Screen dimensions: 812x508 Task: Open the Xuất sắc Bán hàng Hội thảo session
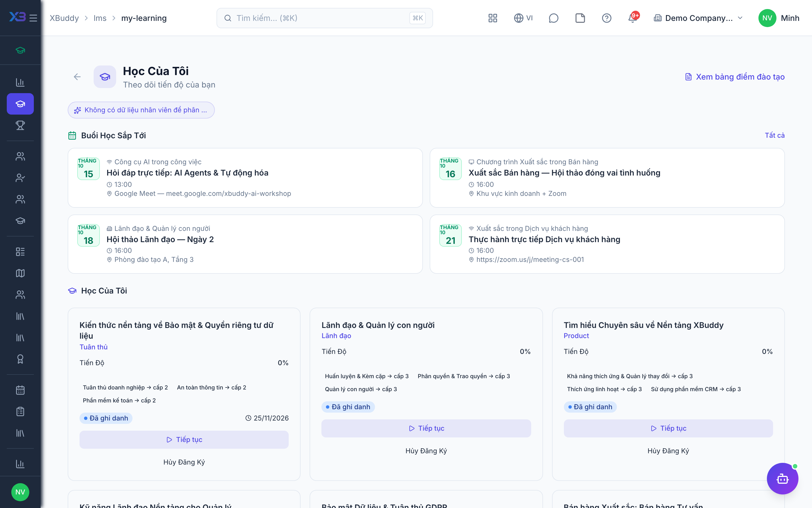(607, 178)
